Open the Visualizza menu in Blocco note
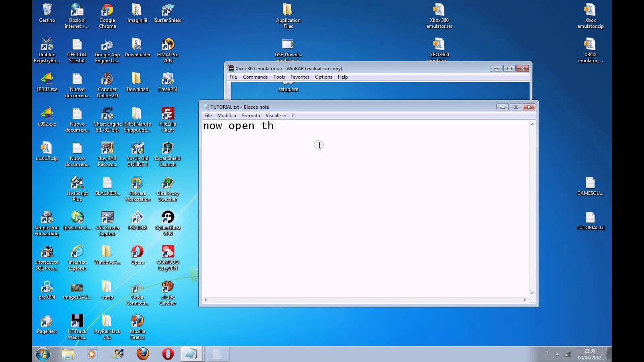 point(275,116)
